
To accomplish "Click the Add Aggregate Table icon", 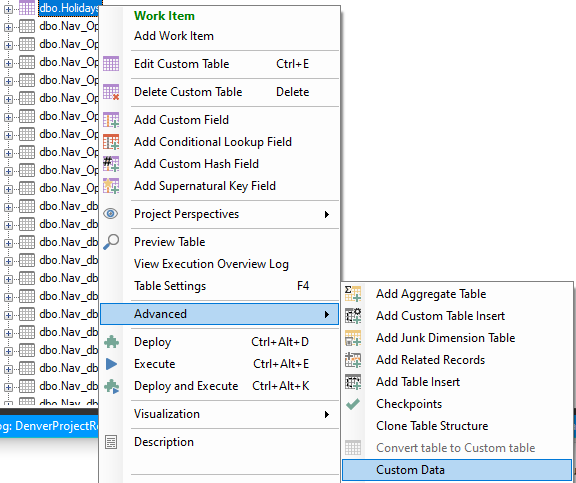I will 353,294.
